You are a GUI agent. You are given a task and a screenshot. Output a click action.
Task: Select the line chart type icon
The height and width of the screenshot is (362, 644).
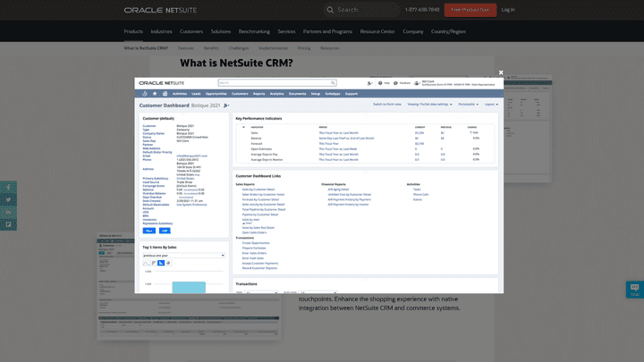(x=147, y=263)
